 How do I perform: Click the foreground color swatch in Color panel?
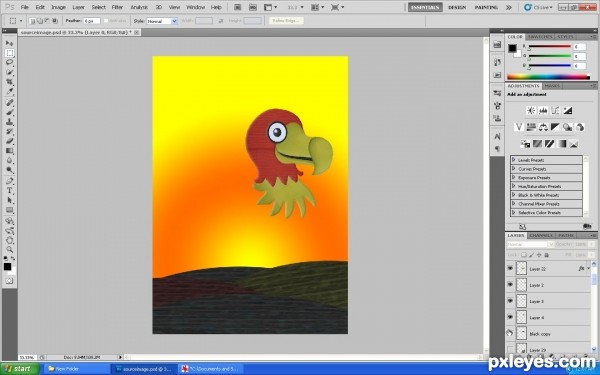click(x=512, y=48)
